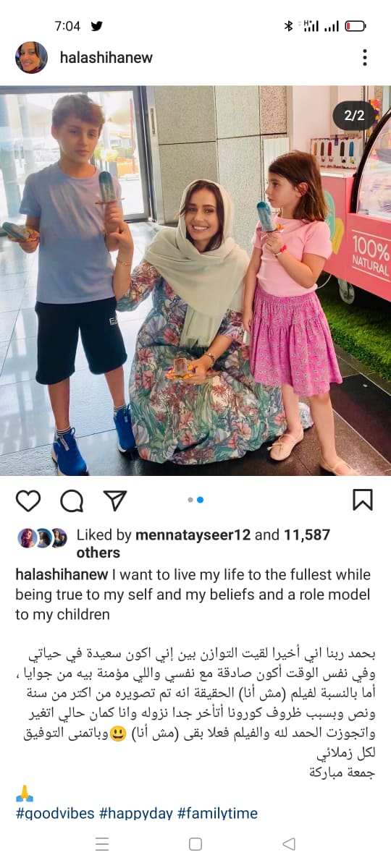Tap the #familytime hashtag
Image resolution: width=391 pixels, height=868 pixels.
(x=217, y=813)
